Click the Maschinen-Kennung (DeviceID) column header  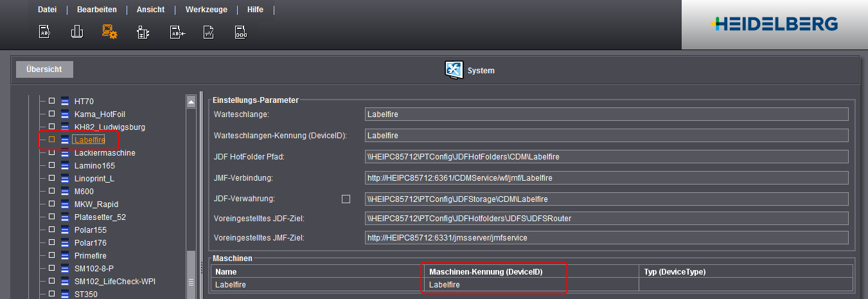(531, 272)
